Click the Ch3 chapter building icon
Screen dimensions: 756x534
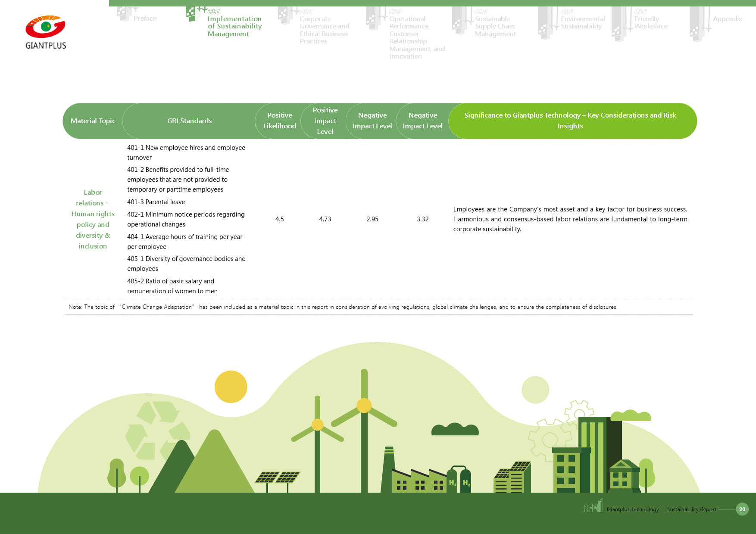[x=373, y=18]
